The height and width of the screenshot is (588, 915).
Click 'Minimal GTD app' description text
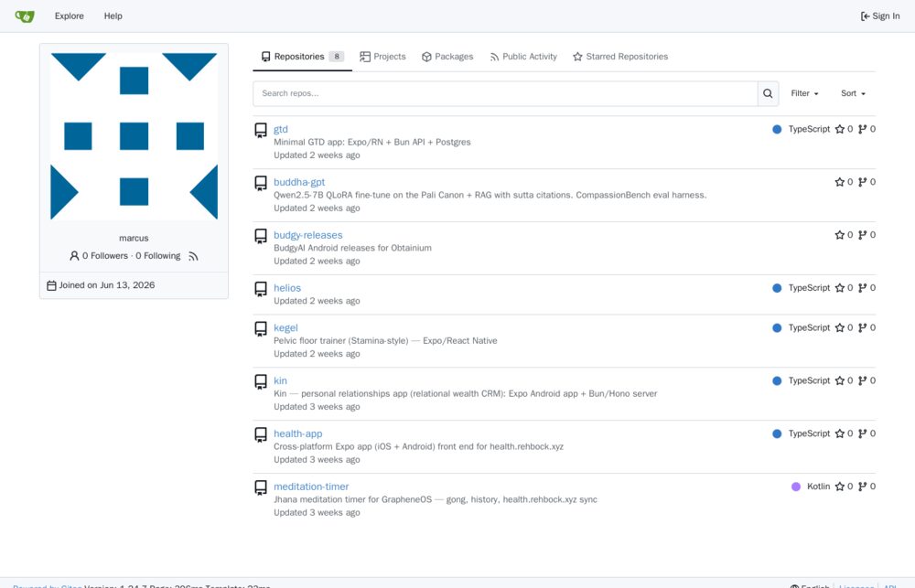[372, 143]
